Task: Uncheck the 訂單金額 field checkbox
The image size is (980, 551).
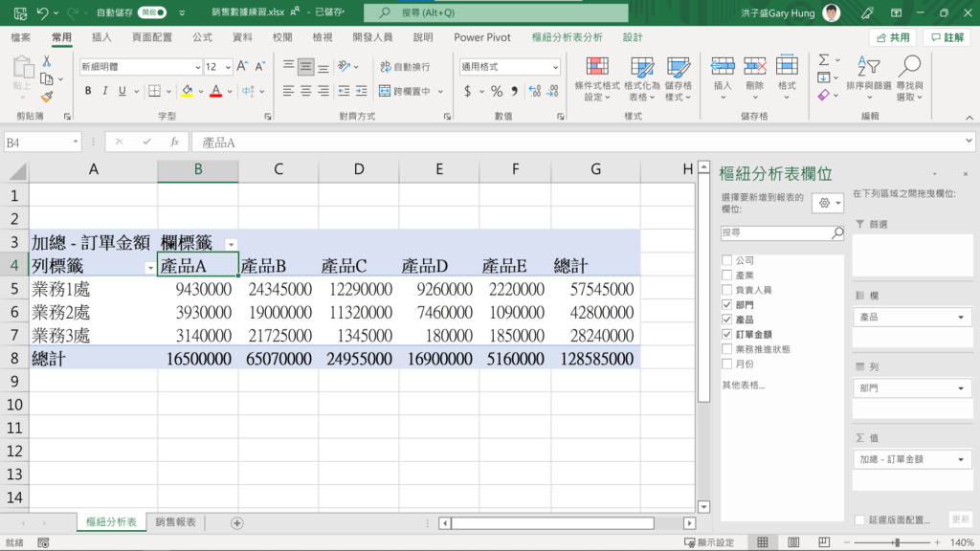Action: pos(727,335)
